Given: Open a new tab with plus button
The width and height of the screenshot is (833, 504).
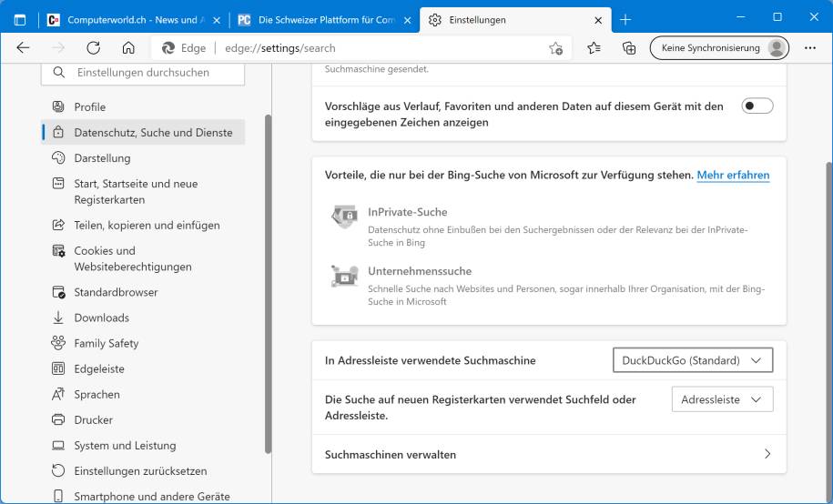Looking at the screenshot, I should pos(625,20).
